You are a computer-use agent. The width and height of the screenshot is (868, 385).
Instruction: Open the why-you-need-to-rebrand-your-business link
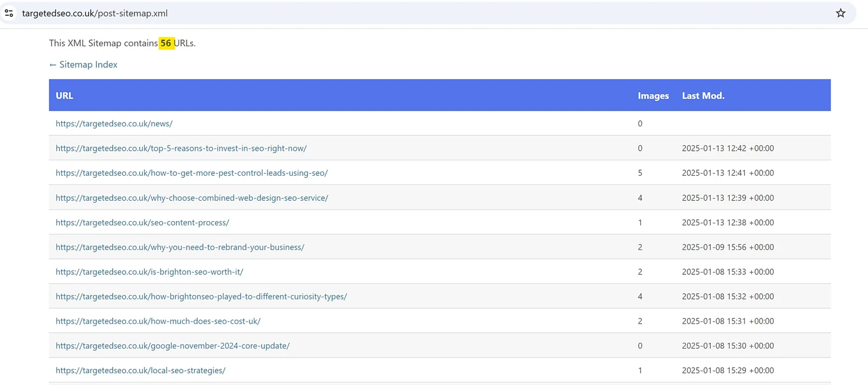[x=180, y=247]
